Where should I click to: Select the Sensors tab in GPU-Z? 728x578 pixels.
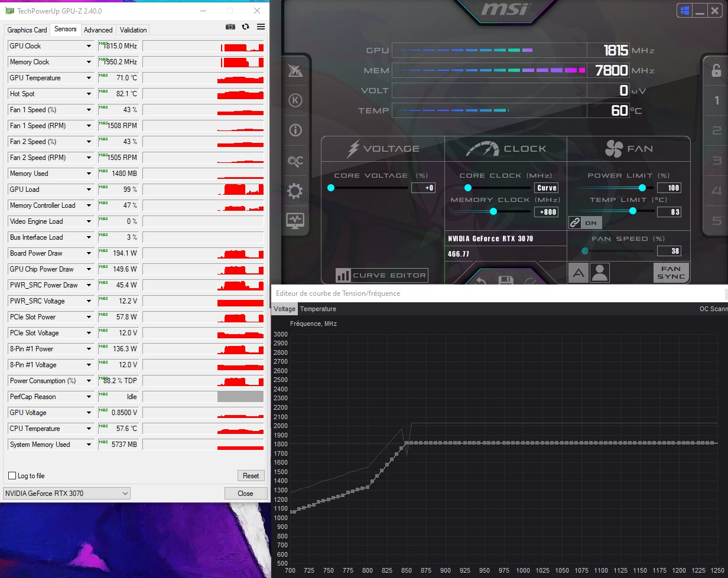click(x=65, y=30)
